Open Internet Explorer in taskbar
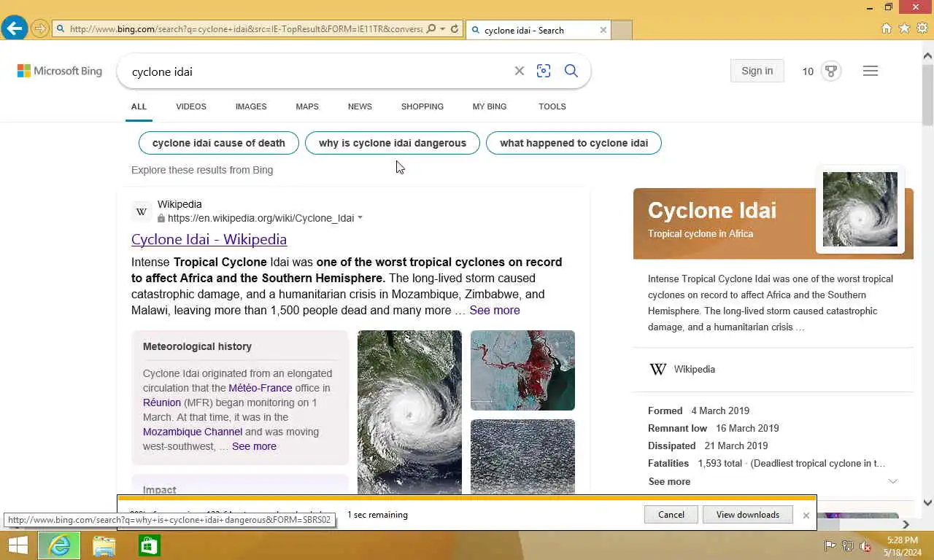The height and width of the screenshot is (560, 934). (59, 545)
